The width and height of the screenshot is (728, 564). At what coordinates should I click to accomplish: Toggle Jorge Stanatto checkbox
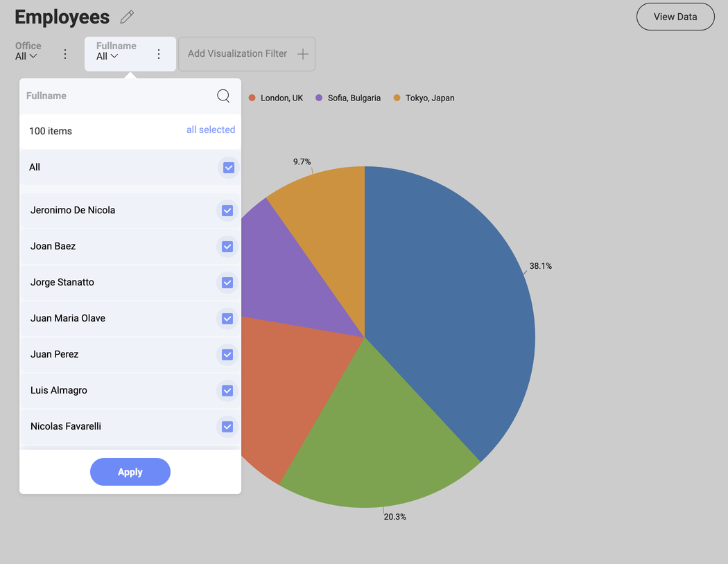(227, 283)
